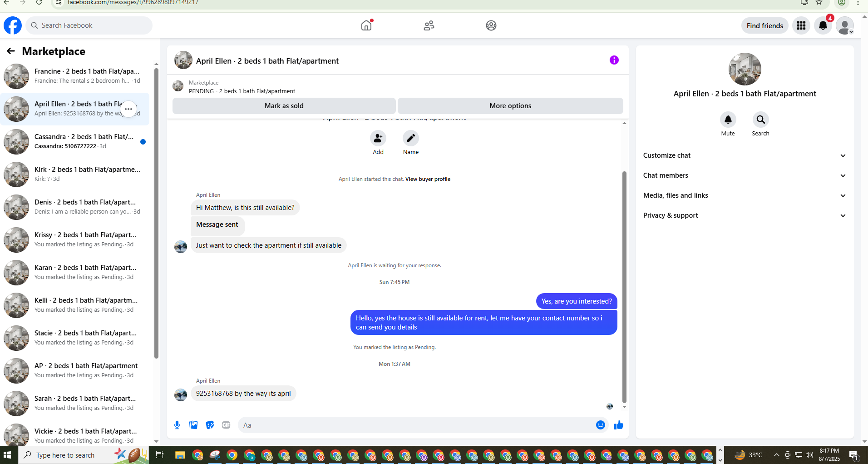Go back from Marketplace chats
The image size is (868, 464).
pyautogui.click(x=11, y=51)
